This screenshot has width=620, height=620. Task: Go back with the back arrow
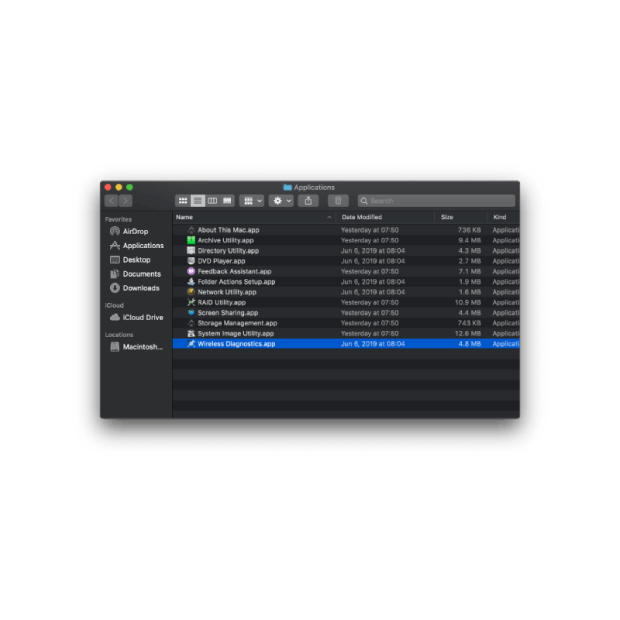[x=111, y=201]
